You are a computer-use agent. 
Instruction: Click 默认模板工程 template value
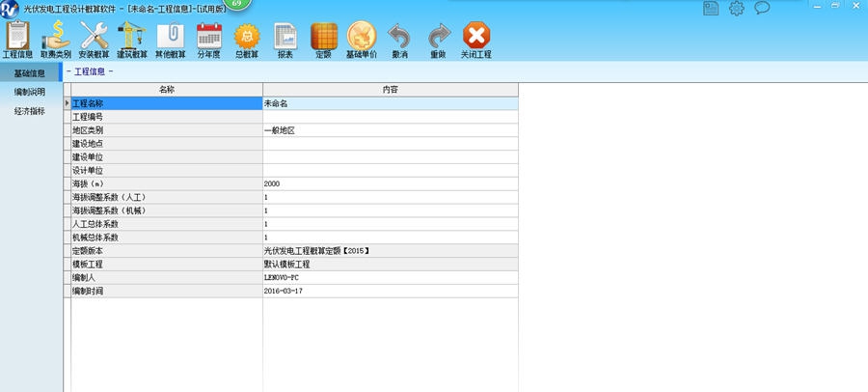point(391,265)
